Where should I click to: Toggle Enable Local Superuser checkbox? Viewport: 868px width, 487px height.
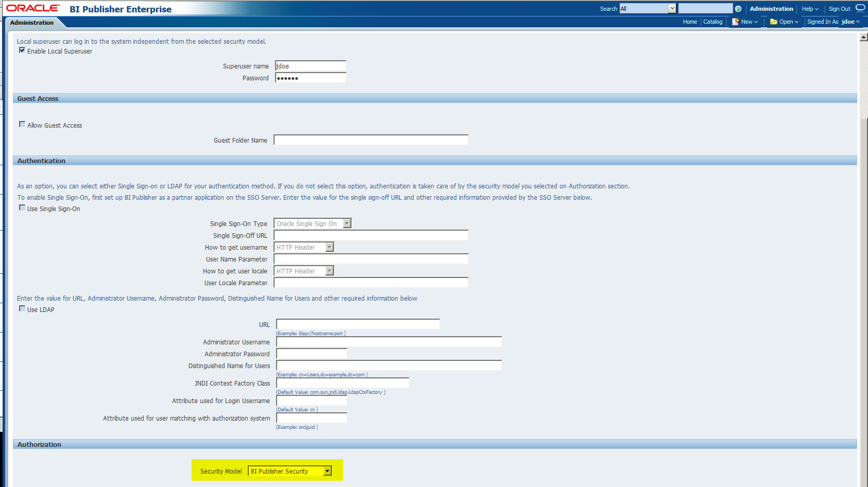(22, 50)
